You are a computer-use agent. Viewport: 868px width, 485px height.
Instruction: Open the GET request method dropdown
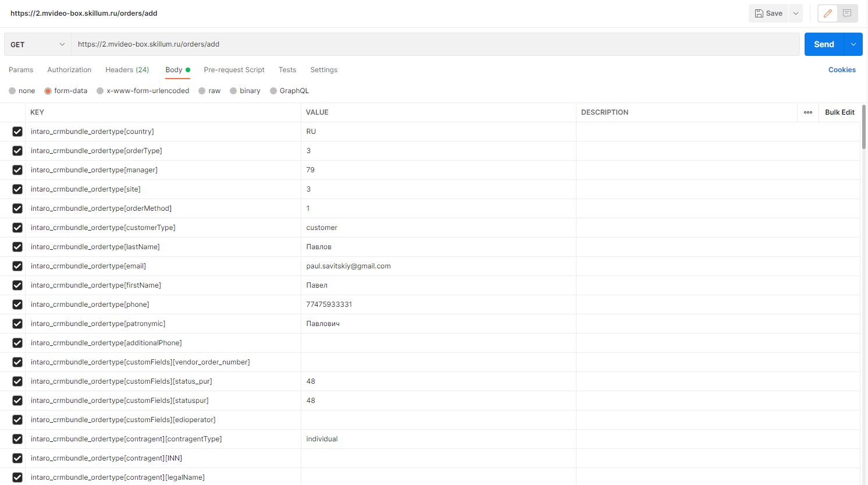point(37,44)
